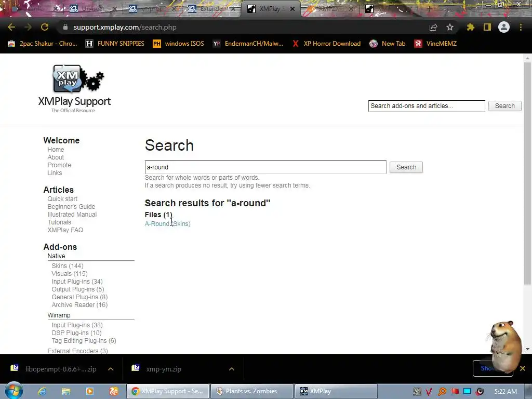The height and width of the screenshot is (399, 532).
Task: Focus the header add-ons search field
Action: tap(427, 106)
